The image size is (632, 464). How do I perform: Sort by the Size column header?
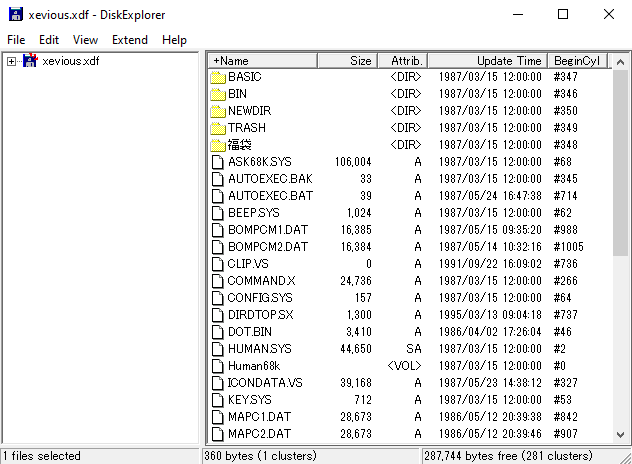pos(348,61)
